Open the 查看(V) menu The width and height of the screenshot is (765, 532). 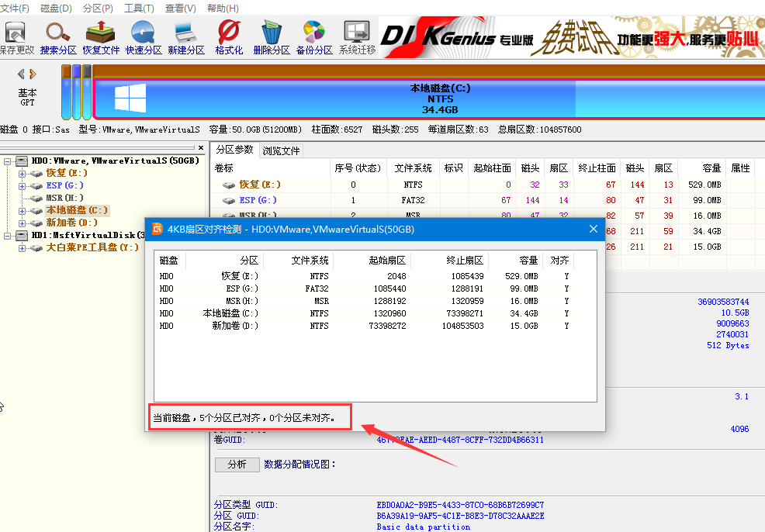pos(181,9)
